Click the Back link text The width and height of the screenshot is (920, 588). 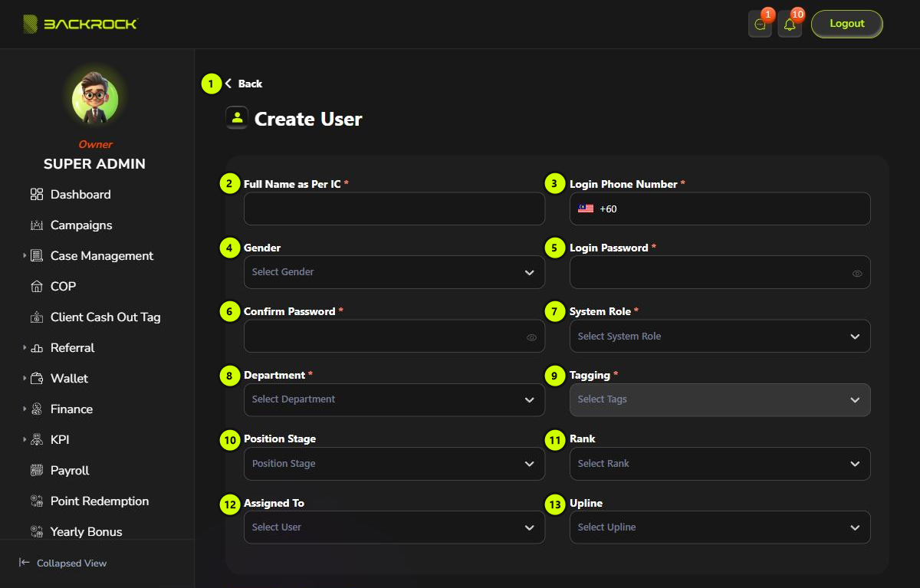pyautogui.click(x=250, y=84)
